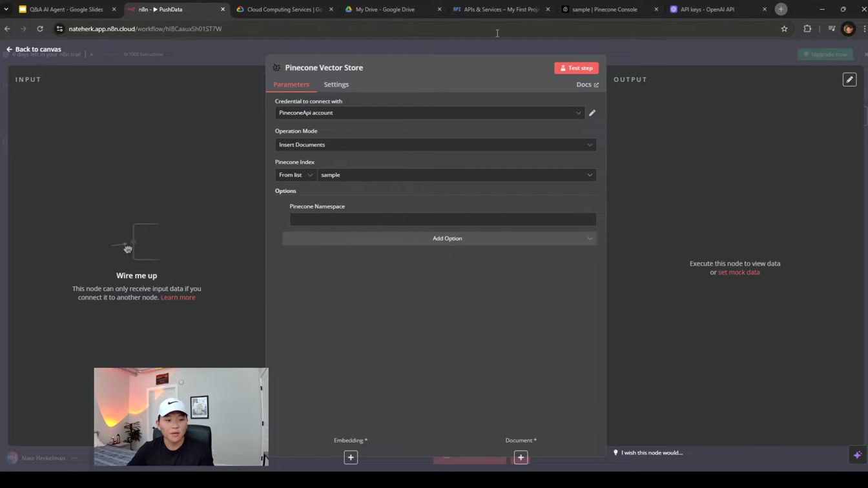This screenshot has width=868, height=488.
Task: Add an Embedding sub-node with plus
Action: 351,457
